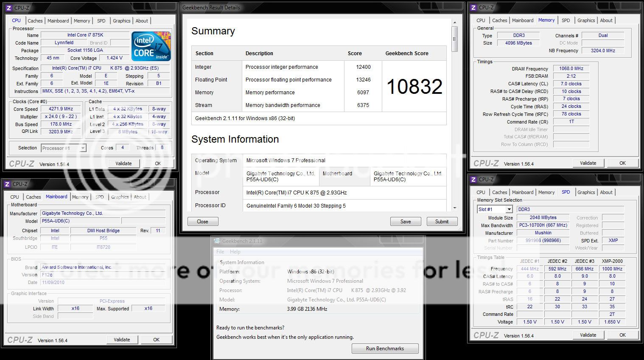
Task: Open About tab in the Mainboard window
Action: [x=140, y=197]
